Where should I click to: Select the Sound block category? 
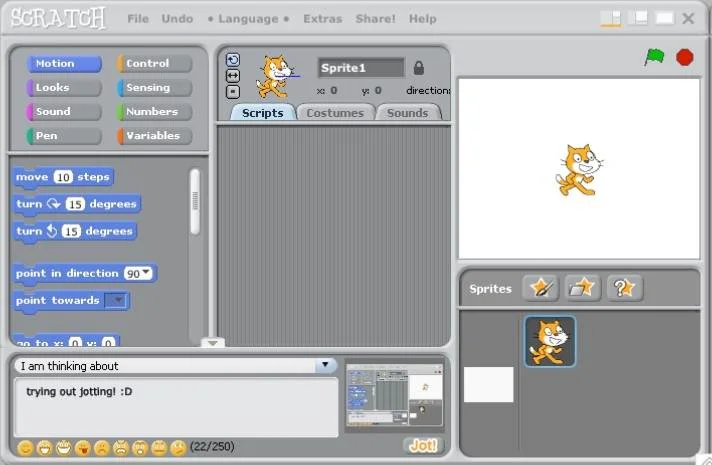click(64, 112)
